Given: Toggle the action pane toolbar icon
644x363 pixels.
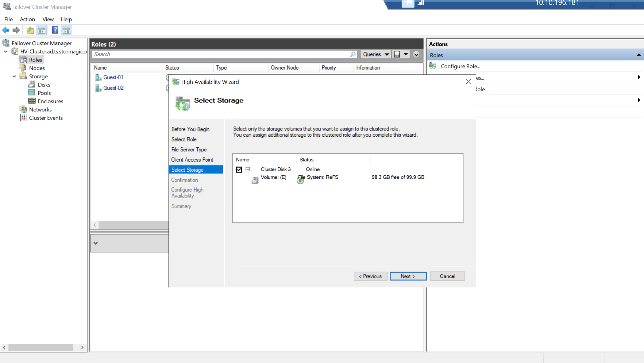Looking at the screenshot, I should tap(66, 30).
